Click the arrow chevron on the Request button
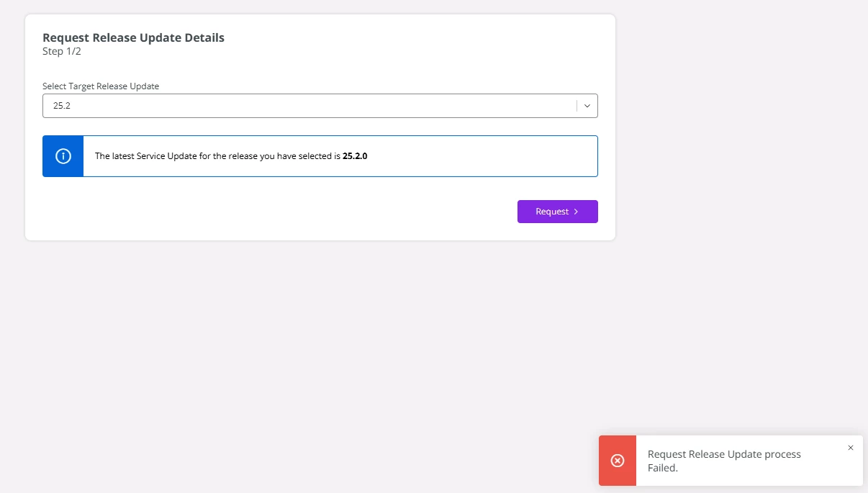Viewport: 868px width, 493px height. tap(576, 212)
